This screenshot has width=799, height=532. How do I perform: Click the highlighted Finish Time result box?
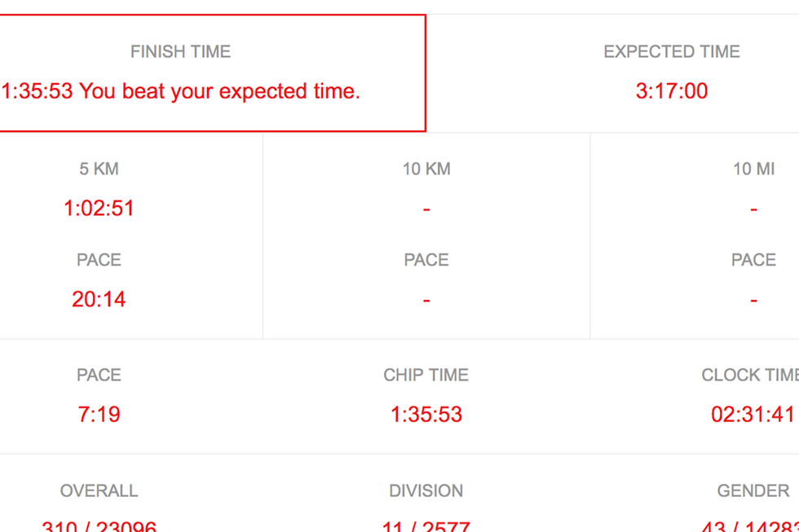click(213, 73)
